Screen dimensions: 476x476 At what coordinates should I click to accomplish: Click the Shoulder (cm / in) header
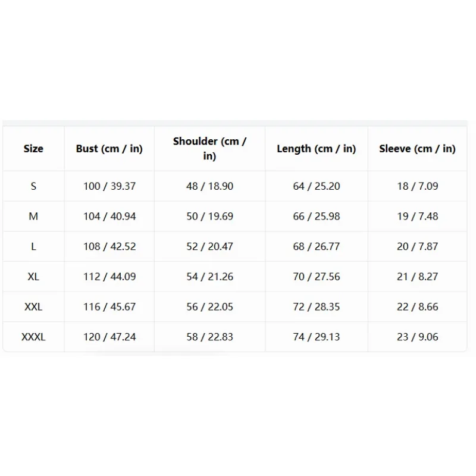point(209,148)
